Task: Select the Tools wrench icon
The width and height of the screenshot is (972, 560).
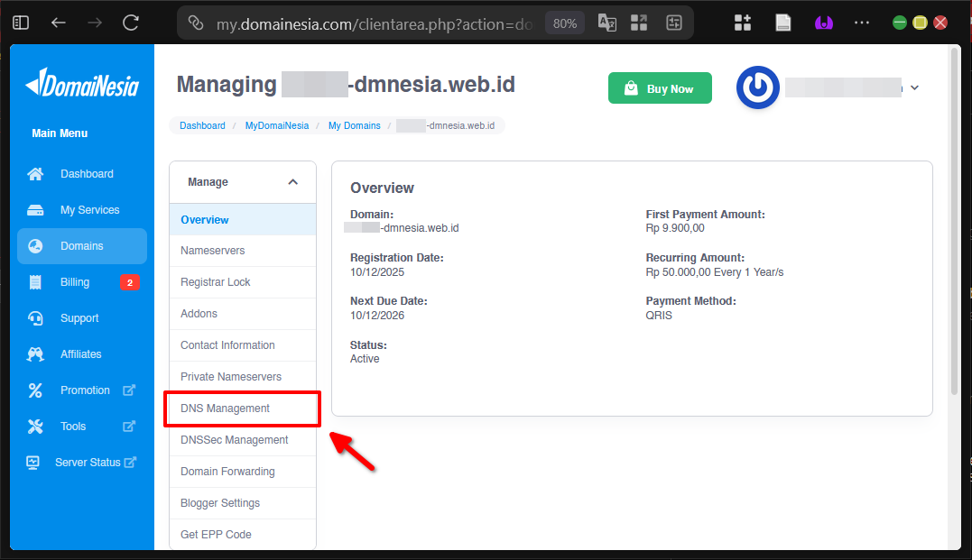Action: 34,426
